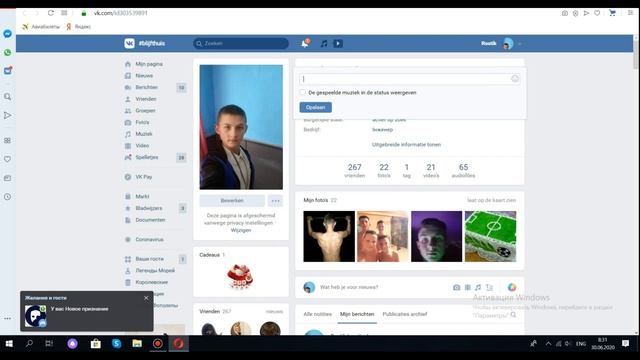The image size is (640, 360).
Task: Reload the page with refresh icon
Action: click(x=51, y=13)
